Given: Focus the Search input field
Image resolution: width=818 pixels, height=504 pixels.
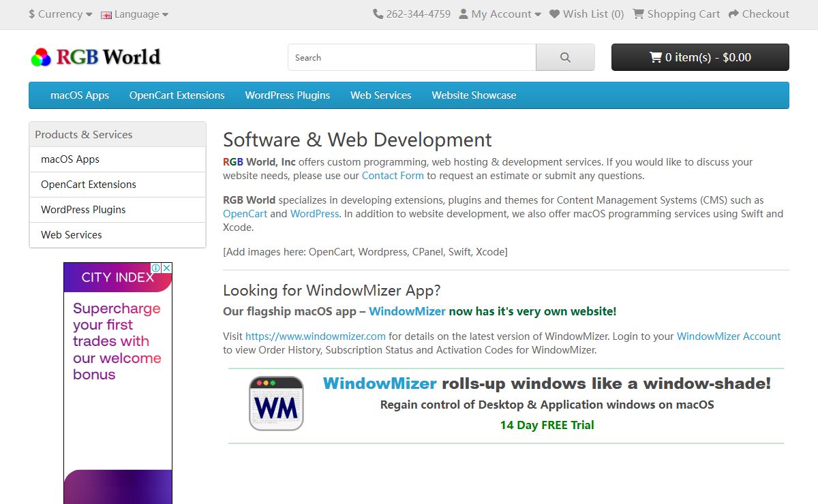Looking at the screenshot, I should [x=412, y=57].
